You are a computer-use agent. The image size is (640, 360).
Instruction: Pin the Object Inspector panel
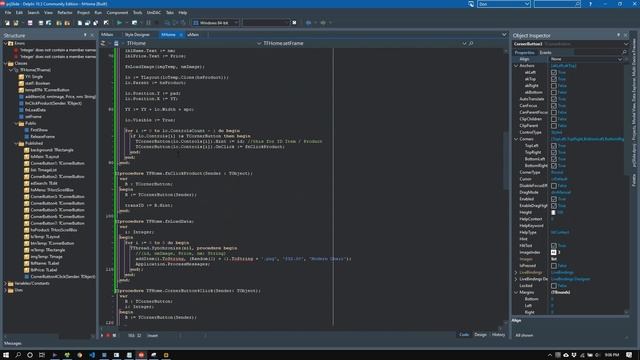(x=618, y=36)
